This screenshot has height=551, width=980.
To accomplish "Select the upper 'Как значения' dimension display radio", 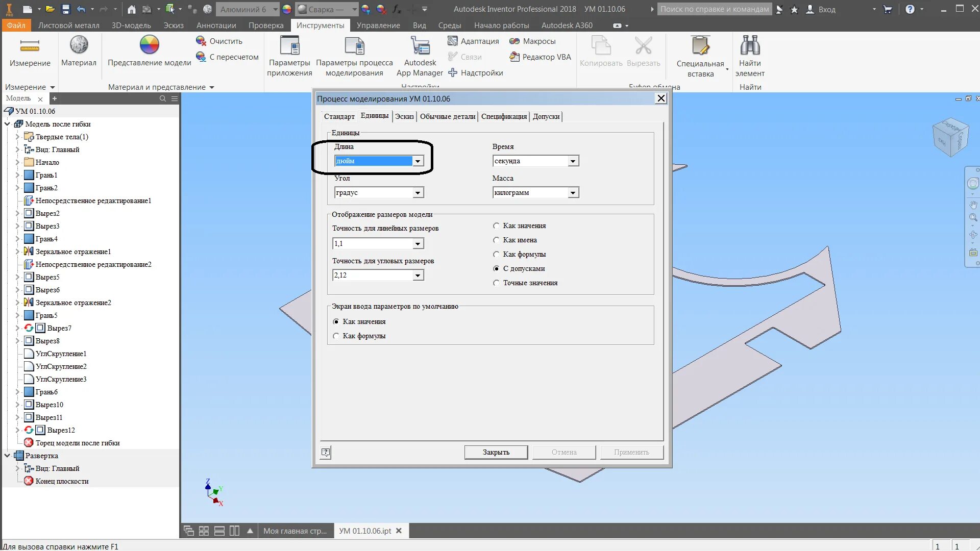I will point(496,226).
